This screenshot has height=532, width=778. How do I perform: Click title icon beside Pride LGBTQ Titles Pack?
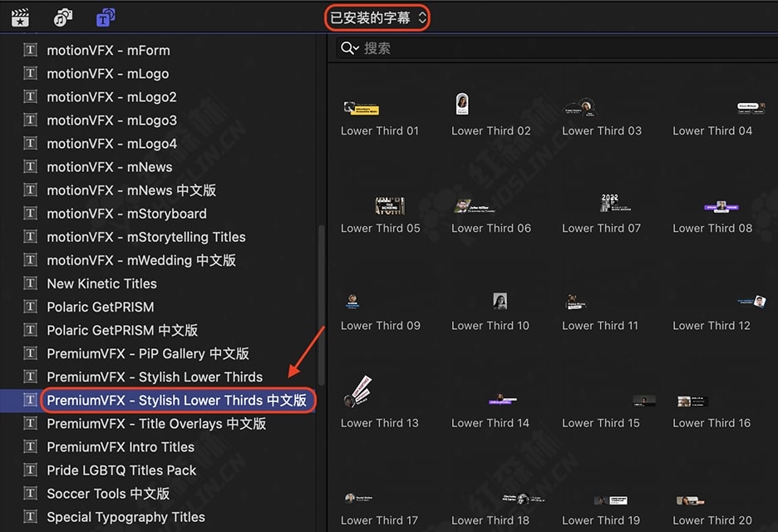tap(30, 470)
